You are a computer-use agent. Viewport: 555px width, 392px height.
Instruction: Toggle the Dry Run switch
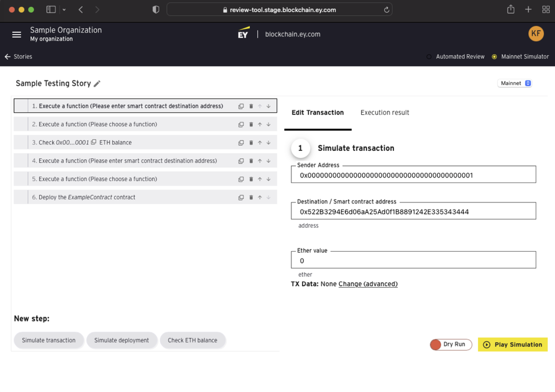[x=435, y=344]
